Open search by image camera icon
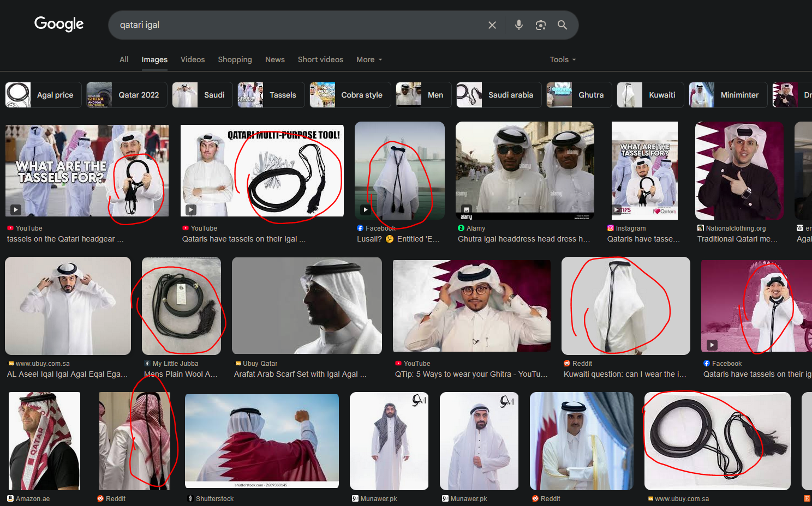Image resolution: width=812 pixels, height=506 pixels. [x=541, y=25]
